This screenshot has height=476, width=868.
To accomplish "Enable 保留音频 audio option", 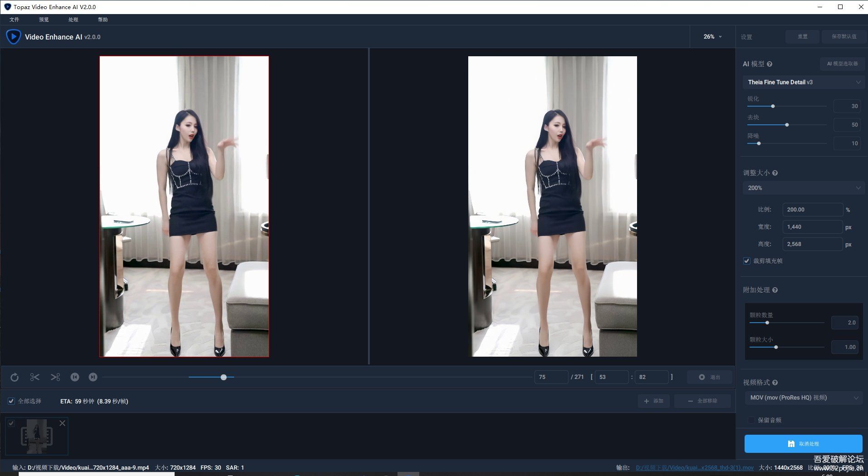I will click(x=751, y=420).
